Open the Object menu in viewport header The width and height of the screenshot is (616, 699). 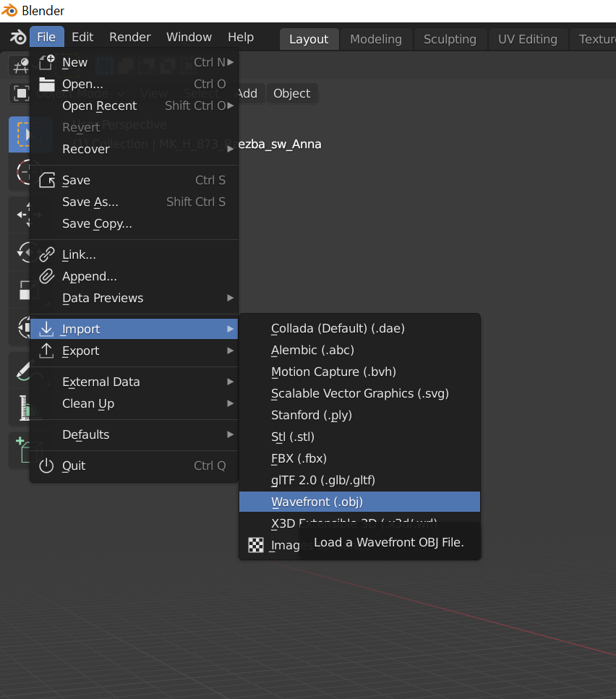pos(292,93)
